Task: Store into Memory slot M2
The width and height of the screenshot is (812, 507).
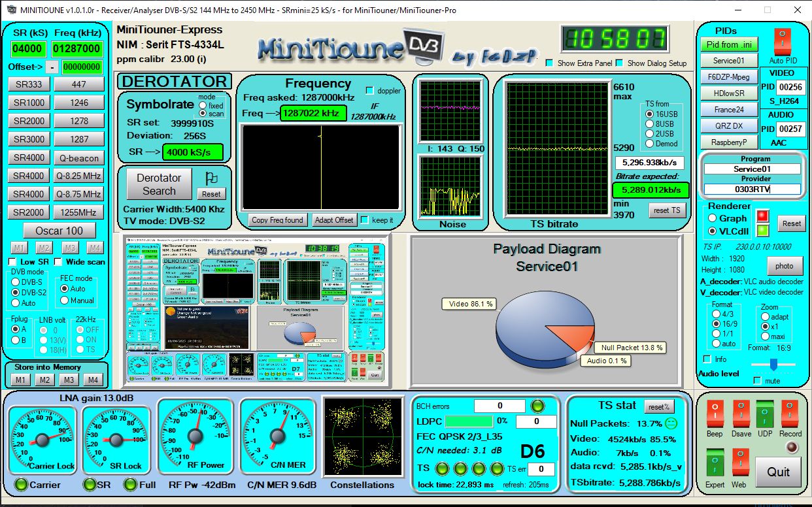Action: pyautogui.click(x=44, y=380)
